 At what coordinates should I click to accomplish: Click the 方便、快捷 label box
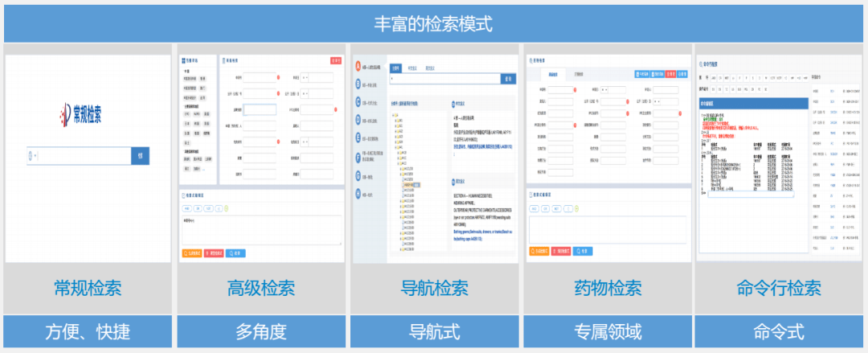coord(88,332)
